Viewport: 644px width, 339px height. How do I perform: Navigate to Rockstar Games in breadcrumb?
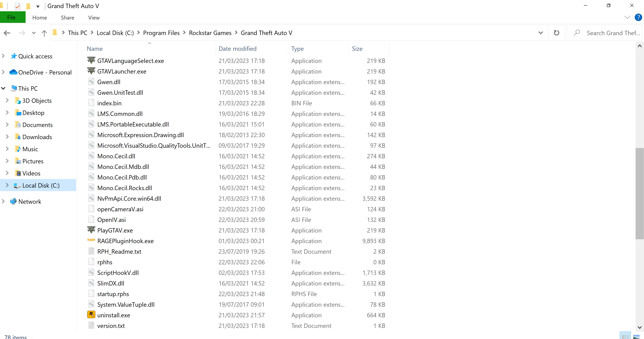tap(210, 33)
